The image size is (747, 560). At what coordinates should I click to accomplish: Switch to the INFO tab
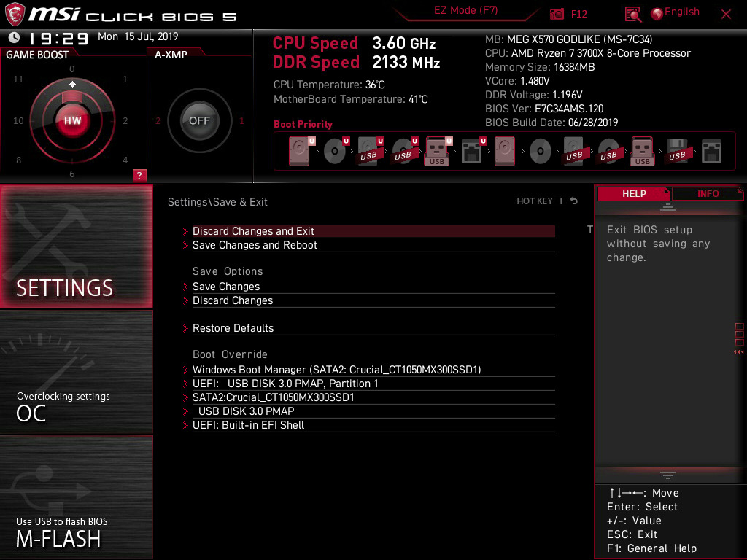(708, 193)
